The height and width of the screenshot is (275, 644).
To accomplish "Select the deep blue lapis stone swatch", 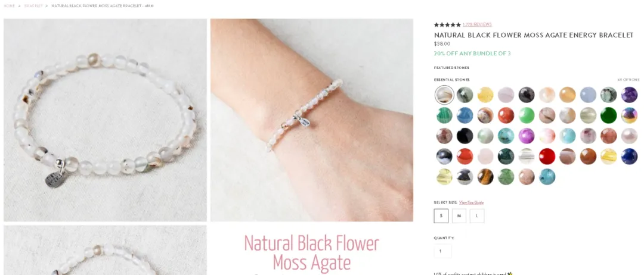I will coord(629,156).
